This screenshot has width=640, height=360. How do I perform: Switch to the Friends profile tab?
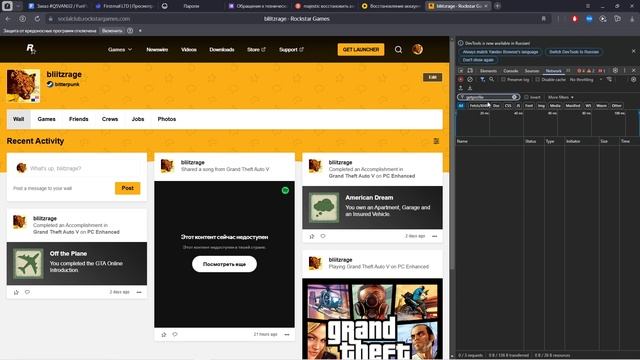pyautogui.click(x=78, y=119)
